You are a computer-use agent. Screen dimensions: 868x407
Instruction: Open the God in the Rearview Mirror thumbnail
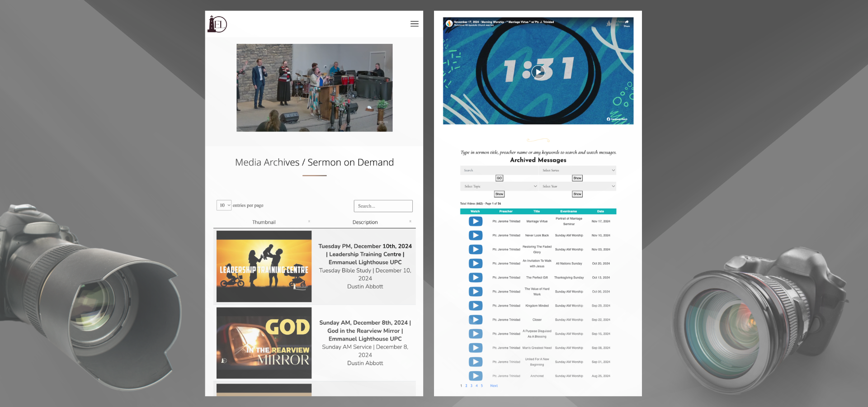264,343
